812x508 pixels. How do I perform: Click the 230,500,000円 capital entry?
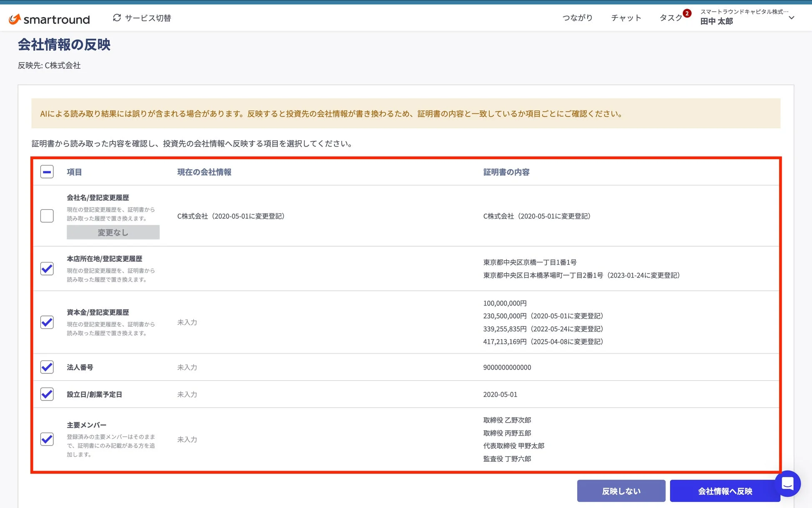click(543, 316)
